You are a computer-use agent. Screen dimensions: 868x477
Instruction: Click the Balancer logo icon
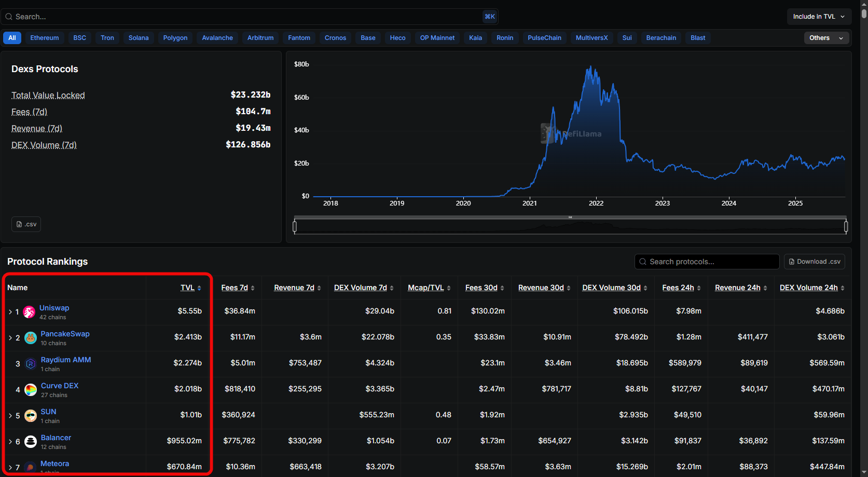click(x=31, y=442)
